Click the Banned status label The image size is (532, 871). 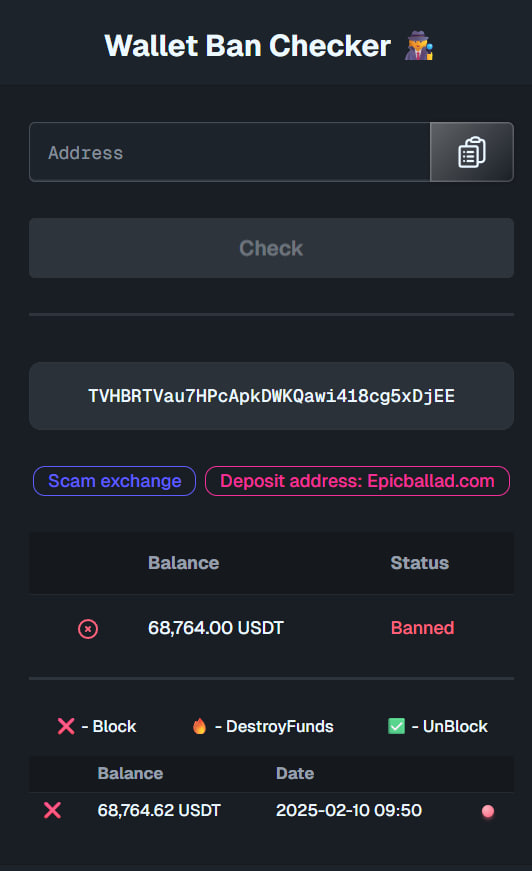(423, 628)
